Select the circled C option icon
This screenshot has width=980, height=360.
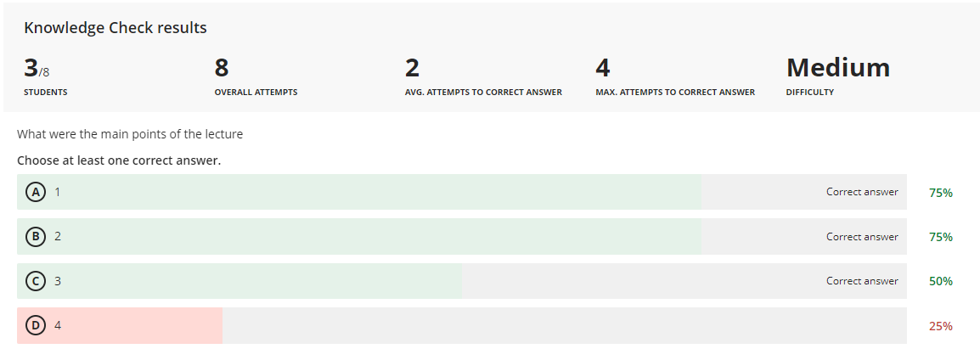click(35, 281)
